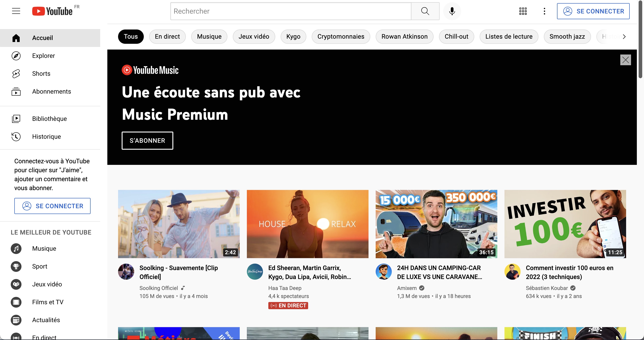
Task: Select the Musique filter chip
Action: point(209,37)
